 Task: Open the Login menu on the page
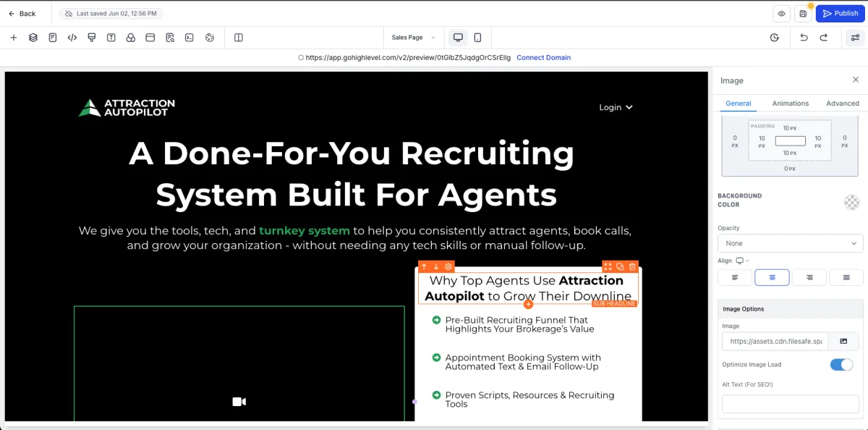pyautogui.click(x=616, y=107)
